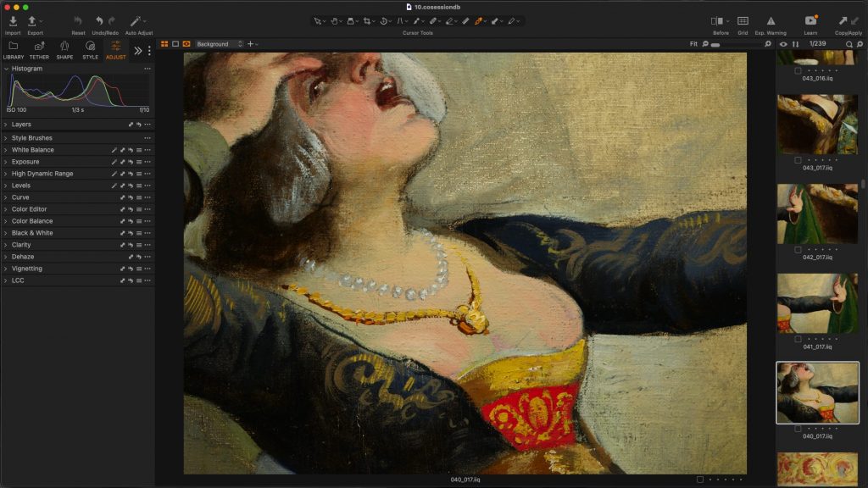This screenshot has width=868, height=488.
Task: Click viewer zoom-in magnifier
Action: coord(768,44)
